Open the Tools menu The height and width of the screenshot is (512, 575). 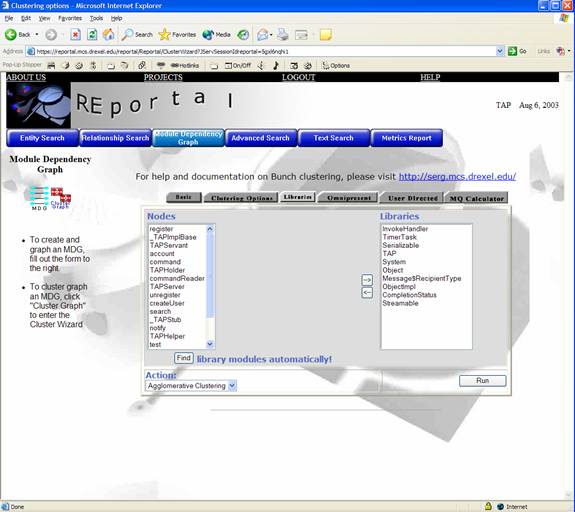[96, 18]
